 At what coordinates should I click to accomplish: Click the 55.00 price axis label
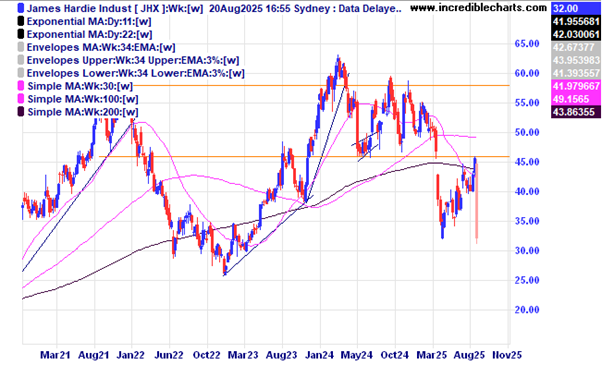tap(527, 103)
